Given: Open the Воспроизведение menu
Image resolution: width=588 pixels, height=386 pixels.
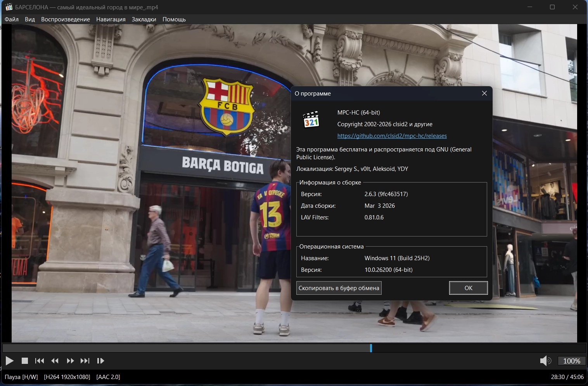Looking at the screenshot, I should (66, 19).
